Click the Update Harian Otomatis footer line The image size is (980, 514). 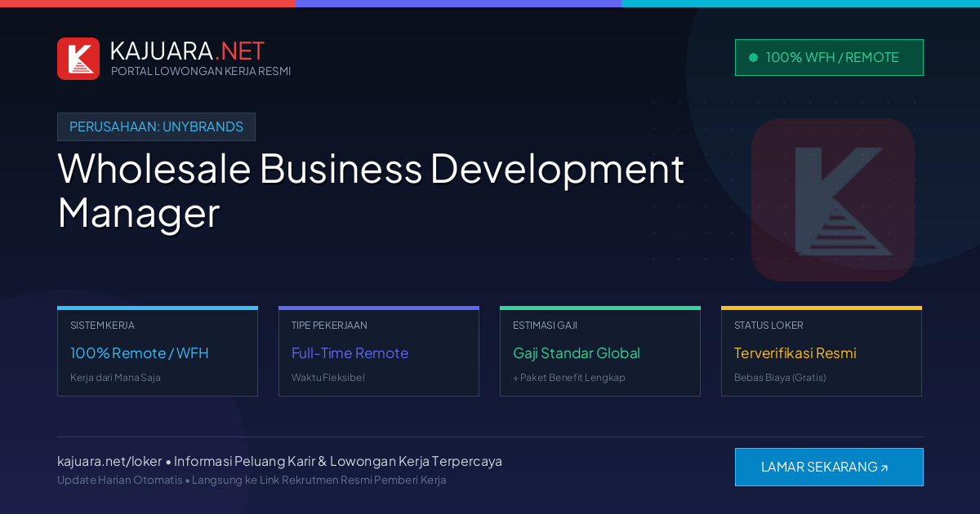click(252, 480)
